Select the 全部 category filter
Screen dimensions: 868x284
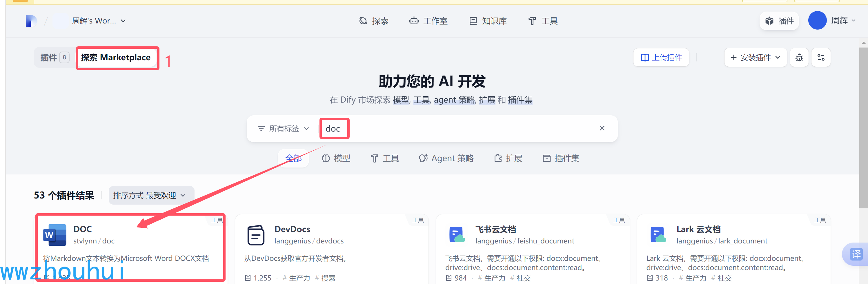293,158
